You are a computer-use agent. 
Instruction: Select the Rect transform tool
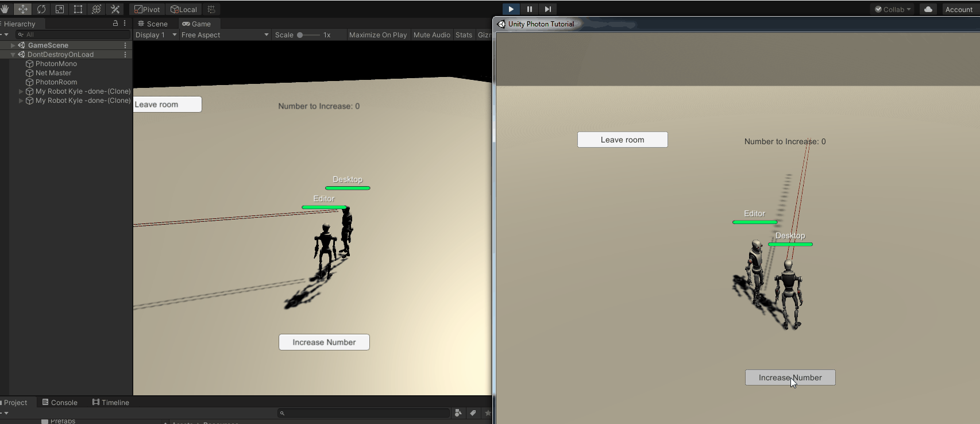[78, 9]
